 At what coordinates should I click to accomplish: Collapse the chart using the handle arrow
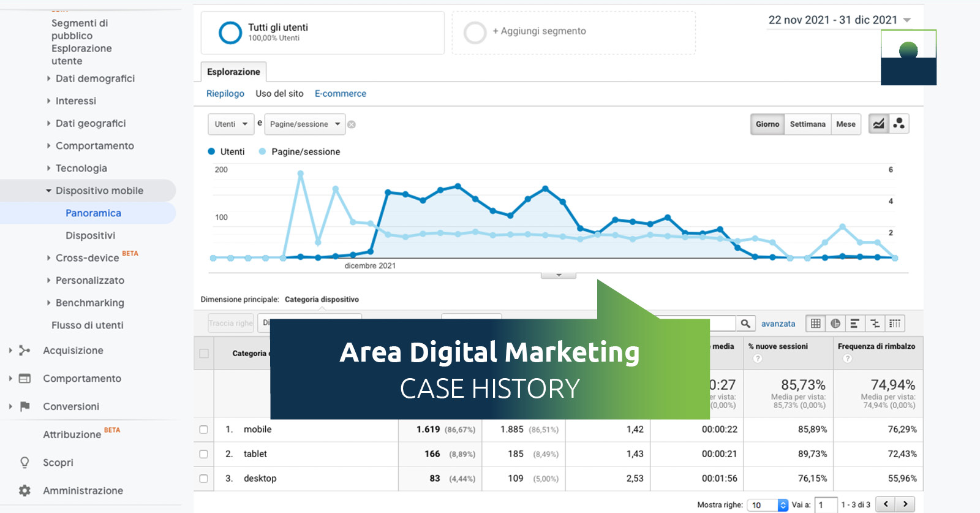tap(559, 275)
